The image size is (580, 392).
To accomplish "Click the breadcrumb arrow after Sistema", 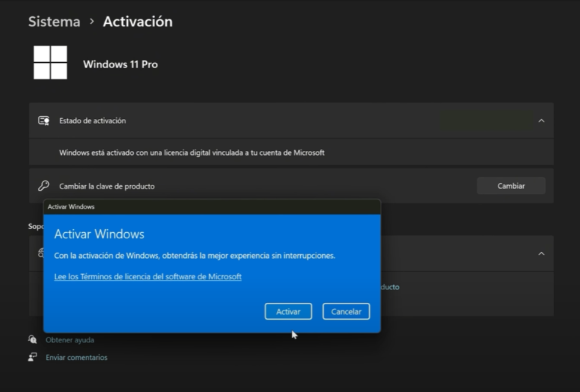I will click(92, 22).
